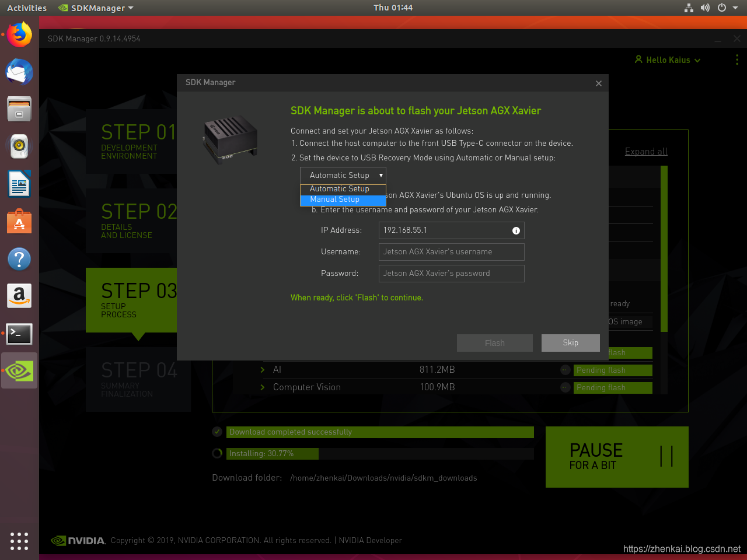The height and width of the screenshot is (560, 747).
Task: Click the Installing 30.77% progress bar
Action: pyautogui.click(x=380, y=453)
